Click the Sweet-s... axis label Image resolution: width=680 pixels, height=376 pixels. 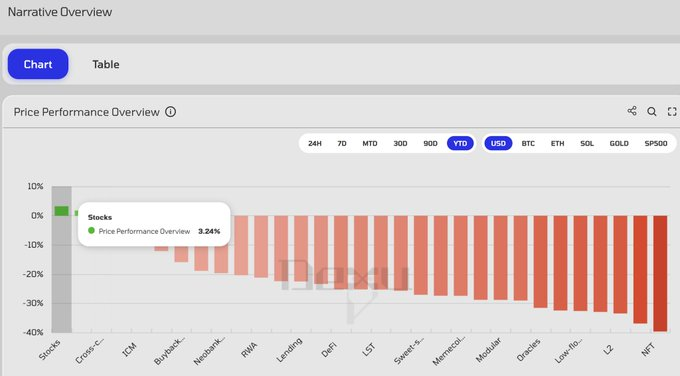pyautogui.click(x=409, y=351)
